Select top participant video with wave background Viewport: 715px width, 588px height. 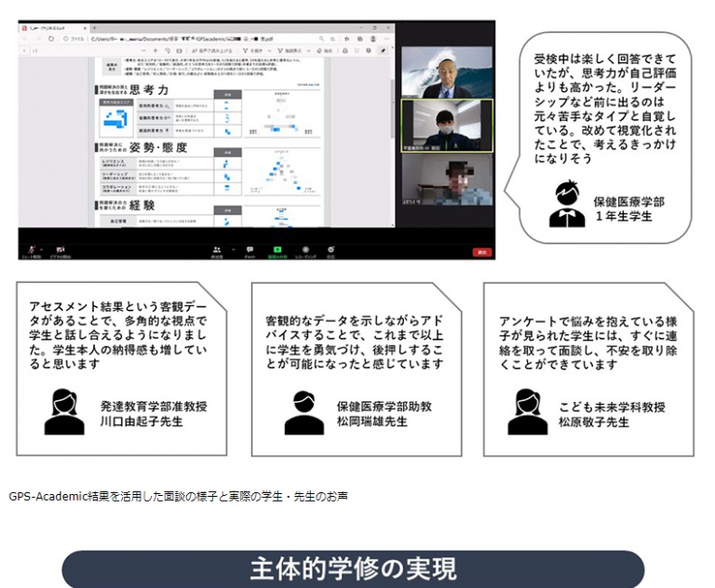tap(447, 72)
